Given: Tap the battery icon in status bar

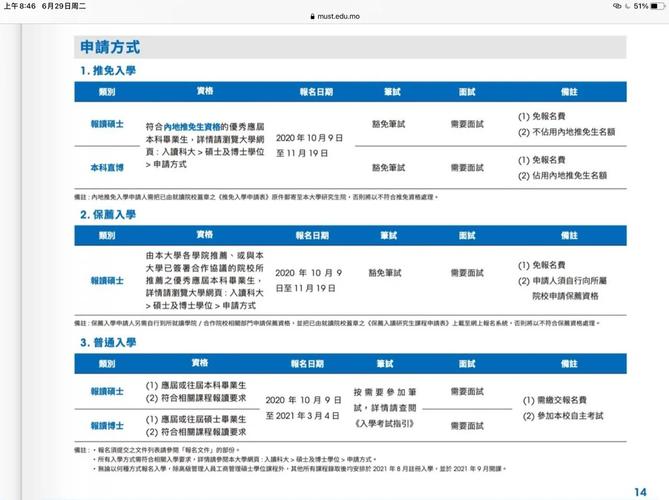Looking at the screenshot, I should (657, 6).
